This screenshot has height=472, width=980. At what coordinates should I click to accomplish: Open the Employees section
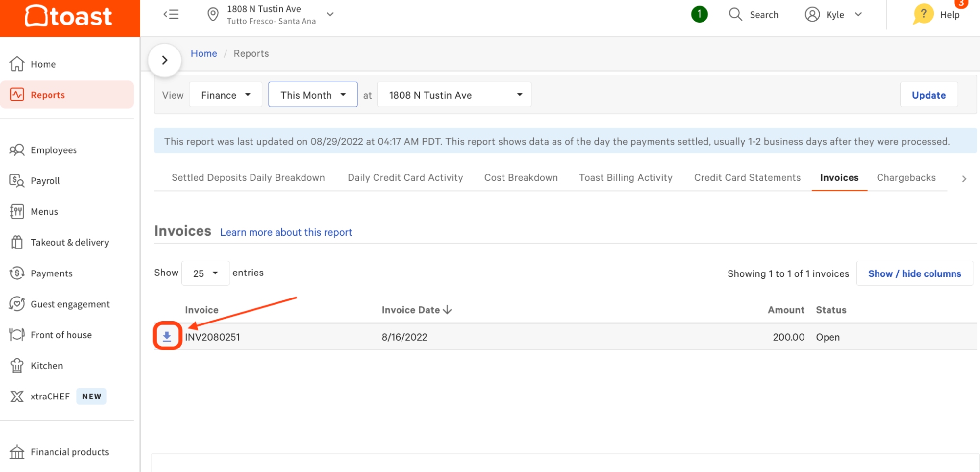pos(54,150)
